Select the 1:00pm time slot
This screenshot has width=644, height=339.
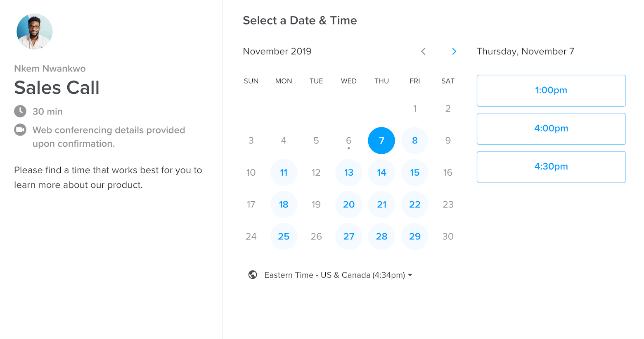tap(551, 91)
